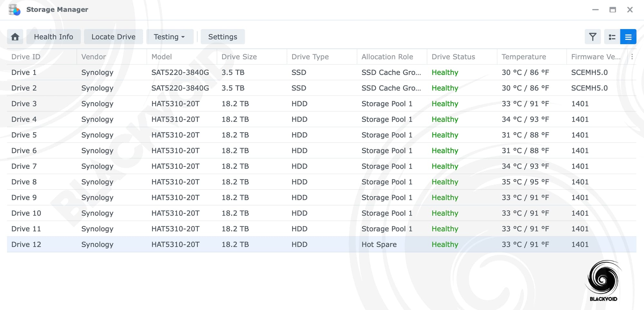Open the Settings tab

pos(223,37)
